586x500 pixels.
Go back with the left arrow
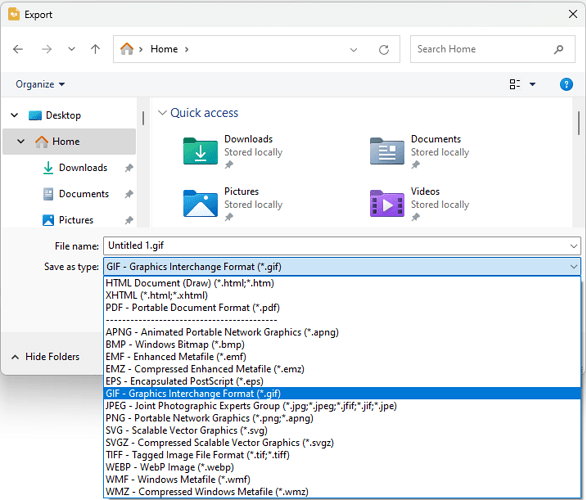pyautogui.click(x=18, y=49)
